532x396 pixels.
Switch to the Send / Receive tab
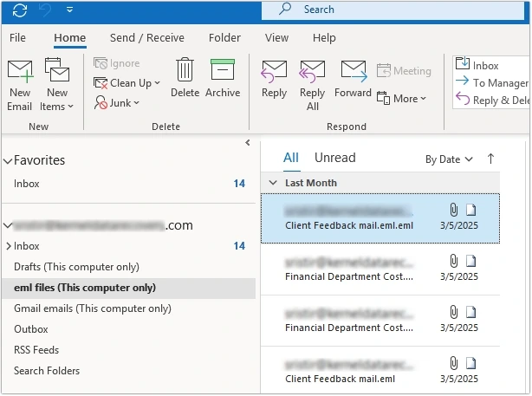pyautogui.click(x=147, y=37)
